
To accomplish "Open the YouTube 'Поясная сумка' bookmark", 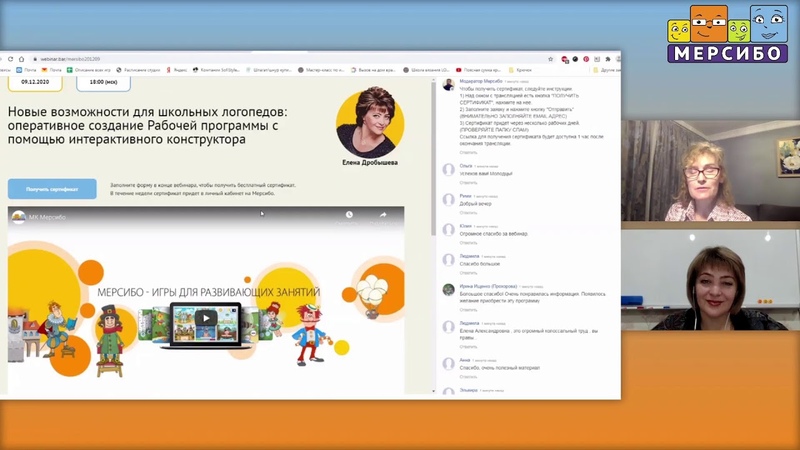I will click(479, 70).
